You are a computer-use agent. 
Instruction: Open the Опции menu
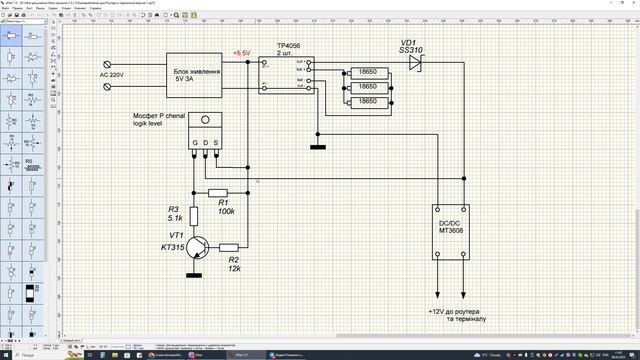pos(66,8)
